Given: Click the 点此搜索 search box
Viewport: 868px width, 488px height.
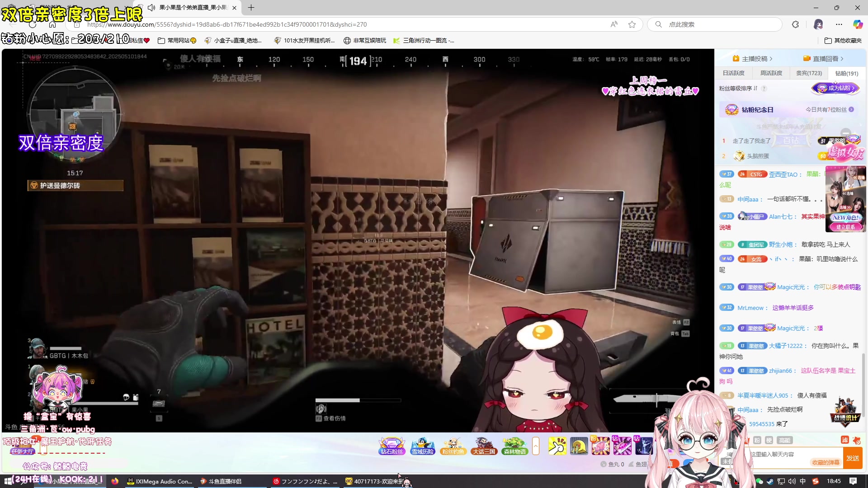Looking at the screenshot, I should point(714,24).
